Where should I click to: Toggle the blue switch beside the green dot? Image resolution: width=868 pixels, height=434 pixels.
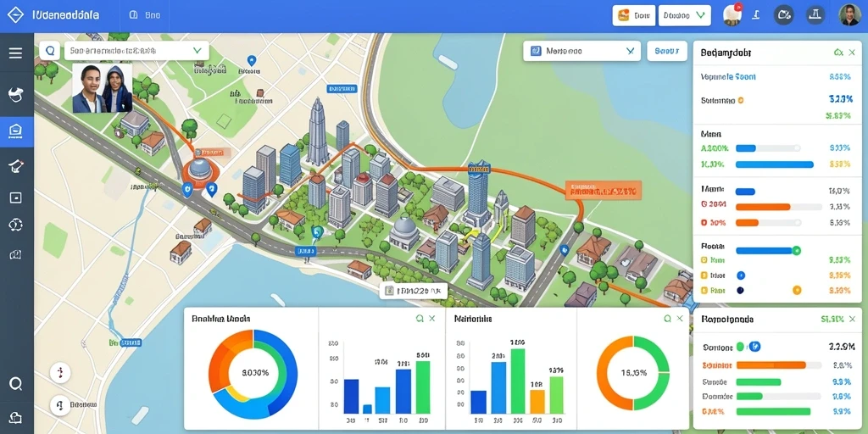point(754,347)
